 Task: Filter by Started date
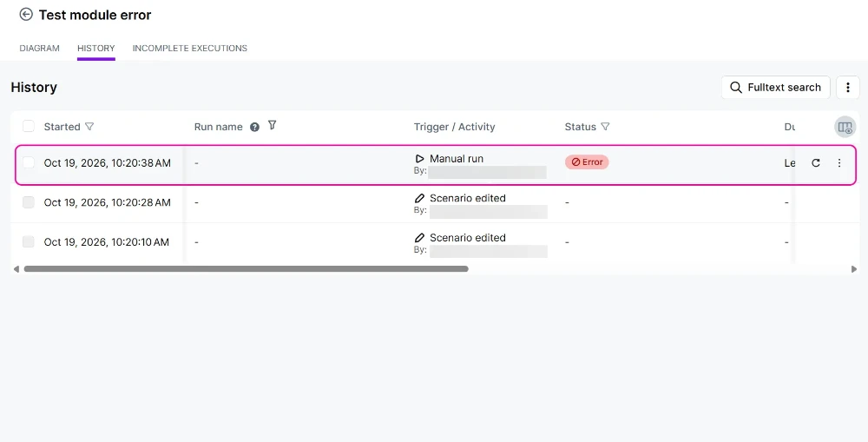[x=89, y=126]
